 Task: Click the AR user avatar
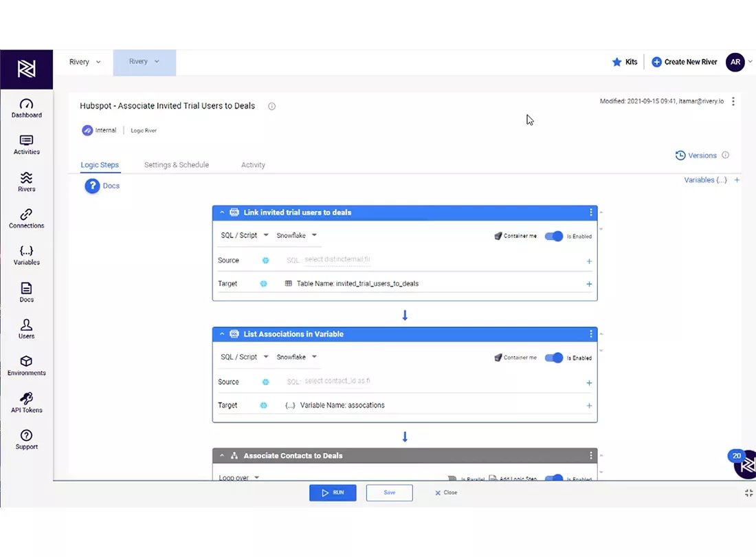tap(735, 62)
